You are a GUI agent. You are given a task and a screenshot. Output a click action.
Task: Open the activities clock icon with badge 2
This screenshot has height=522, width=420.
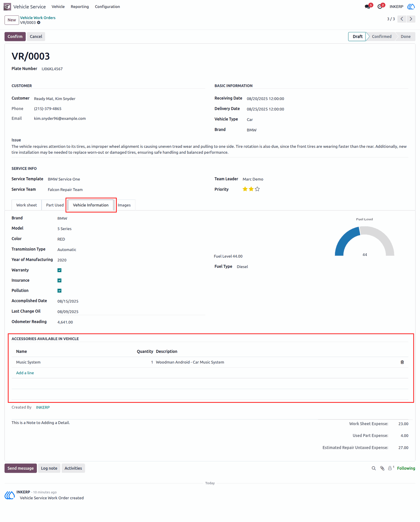[380, 7]
